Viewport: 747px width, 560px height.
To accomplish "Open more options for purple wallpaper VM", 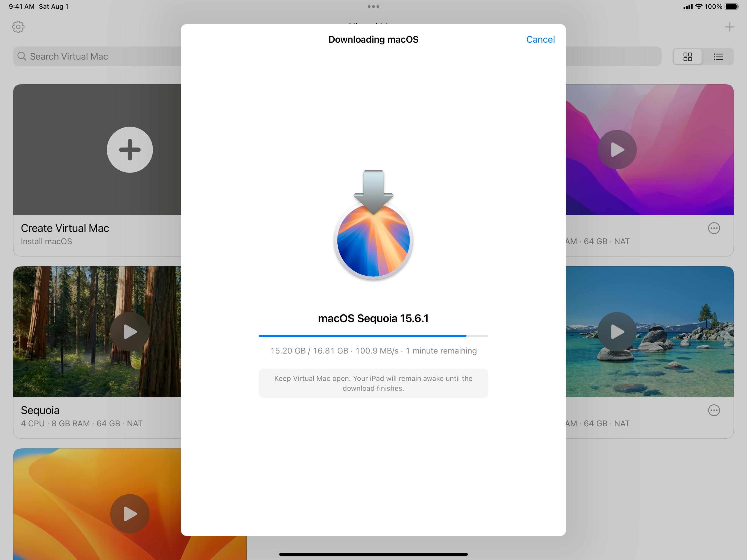I will point(714,228).
